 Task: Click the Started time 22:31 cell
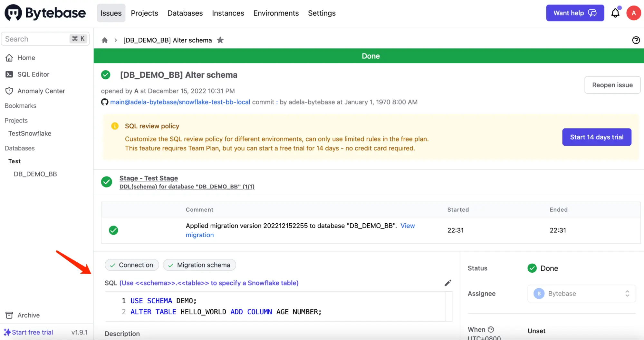(x=455, y=230)
